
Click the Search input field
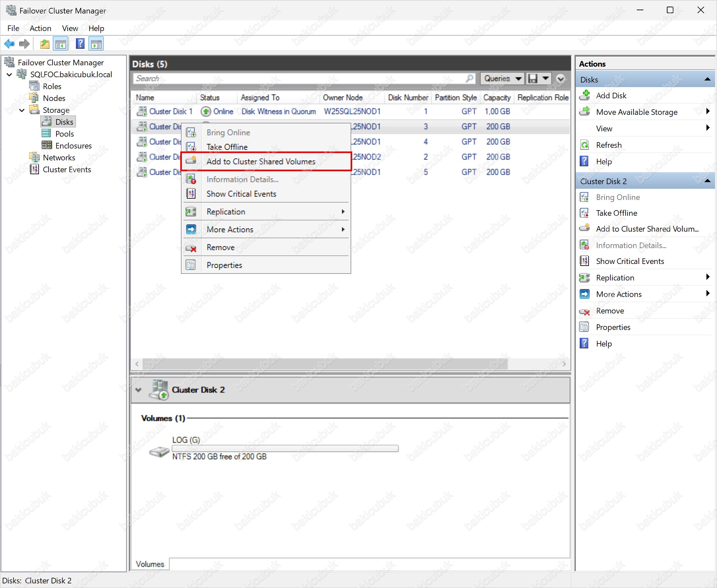298,79
